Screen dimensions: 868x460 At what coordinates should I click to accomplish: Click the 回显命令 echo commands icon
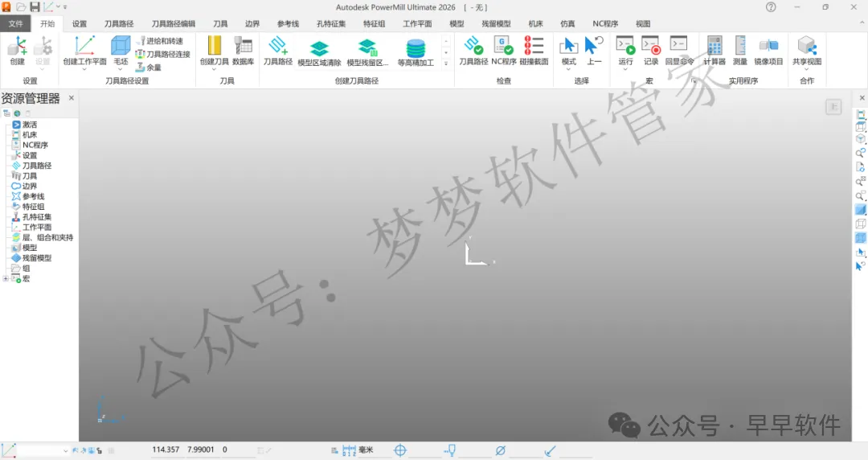click(679, 51)
